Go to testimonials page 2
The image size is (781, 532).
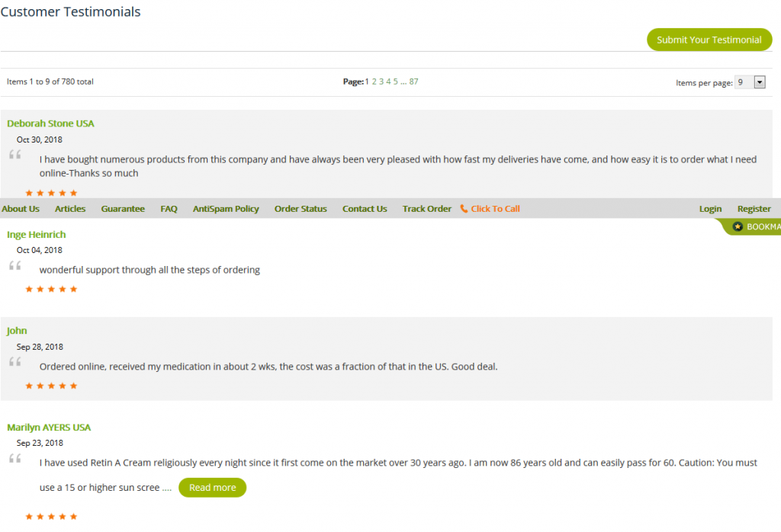374,82
